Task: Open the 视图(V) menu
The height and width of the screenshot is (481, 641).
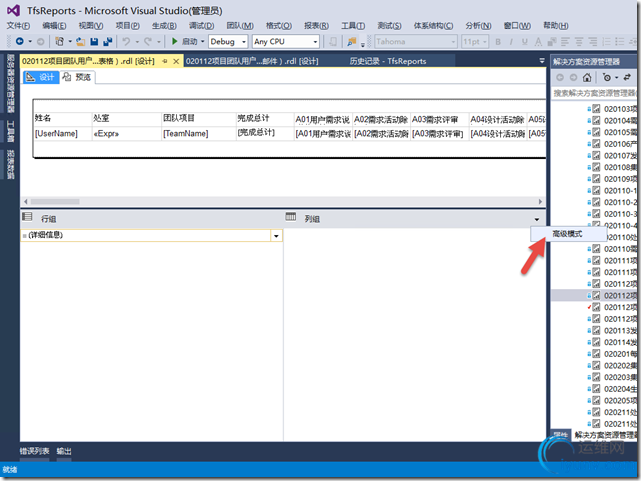Action: (x=91, y=26)
